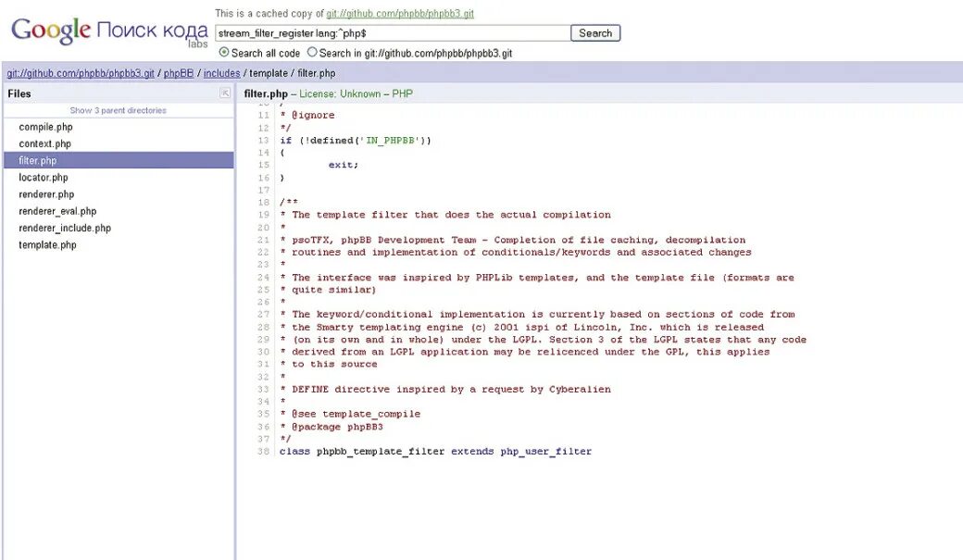Click the "if (!defined('IN_PHPBB'))" code line
The image size is (963, 560).
point(356,141)
